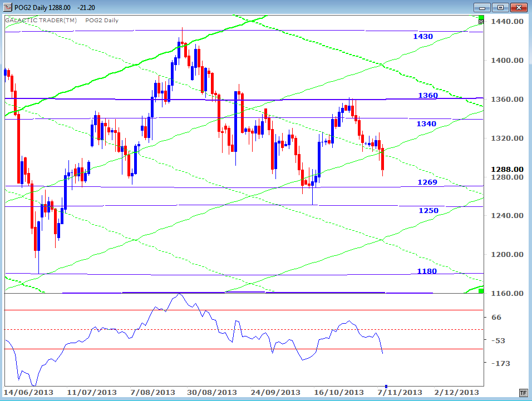Click the window title POG2 Daily 1288.00
The width and height of the screenshot is (532, 401).
[x=42, y=7]
